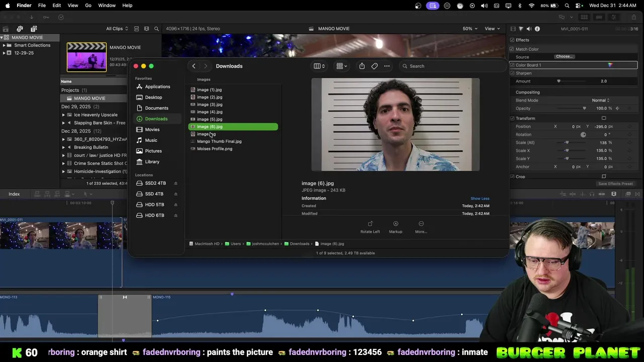Click Show Less link in Finder info

(480, 199)
